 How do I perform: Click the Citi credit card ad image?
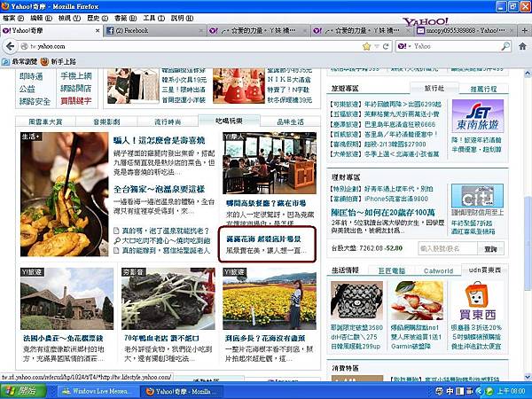(477, 196)
